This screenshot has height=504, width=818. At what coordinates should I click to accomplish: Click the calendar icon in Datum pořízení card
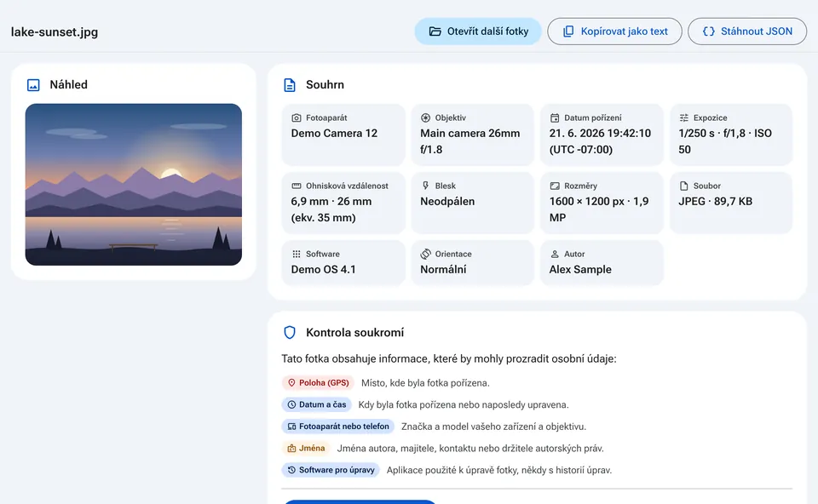click(555, 117)
